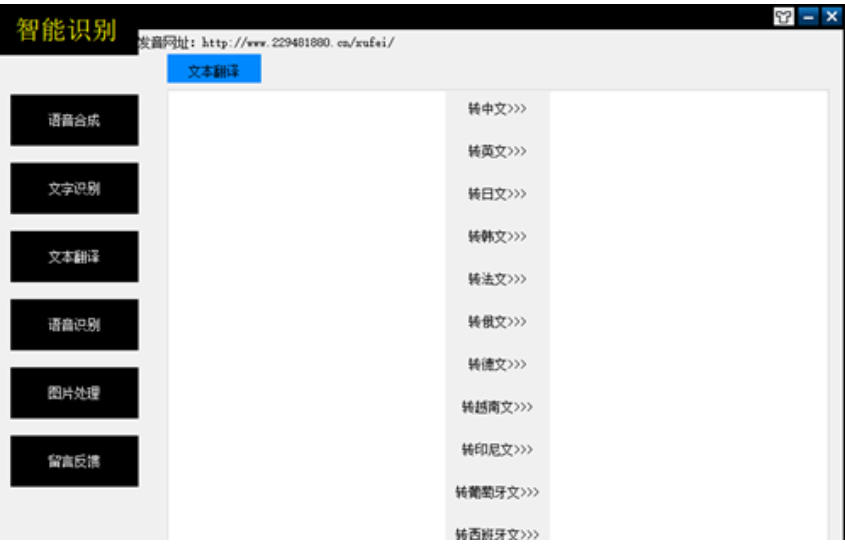845x546 pixels.
Task: Open the 语音合成 section in sidebar
Action: (74, 121)
